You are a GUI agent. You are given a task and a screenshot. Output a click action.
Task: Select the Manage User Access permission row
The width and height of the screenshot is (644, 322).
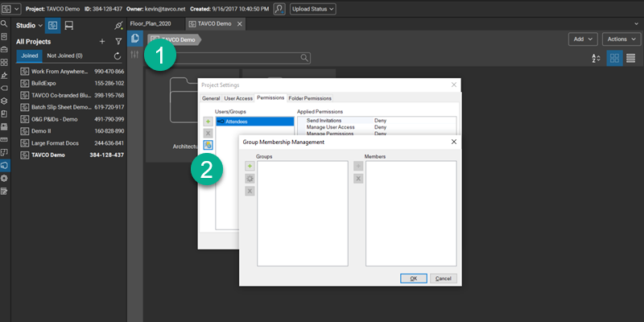click(377, 127)
